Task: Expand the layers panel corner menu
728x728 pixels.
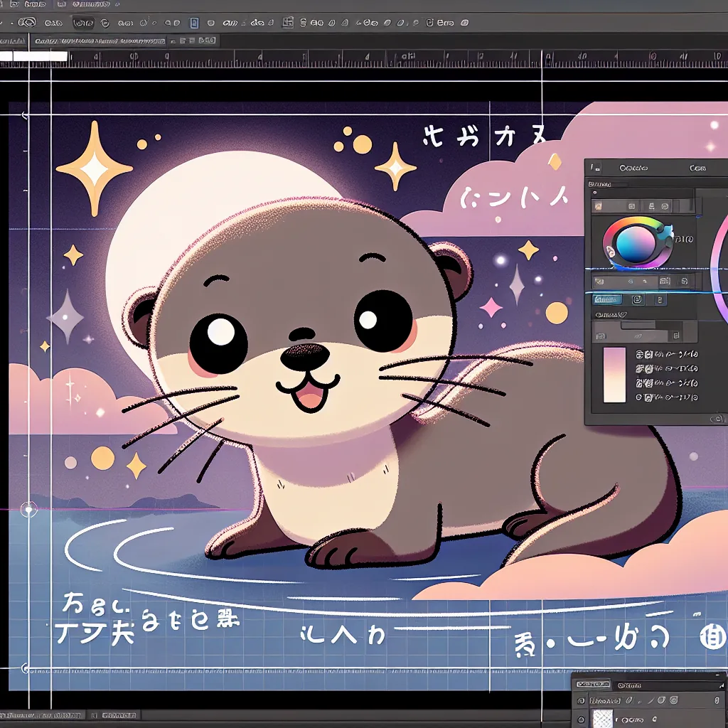Action: pos(719,685)
